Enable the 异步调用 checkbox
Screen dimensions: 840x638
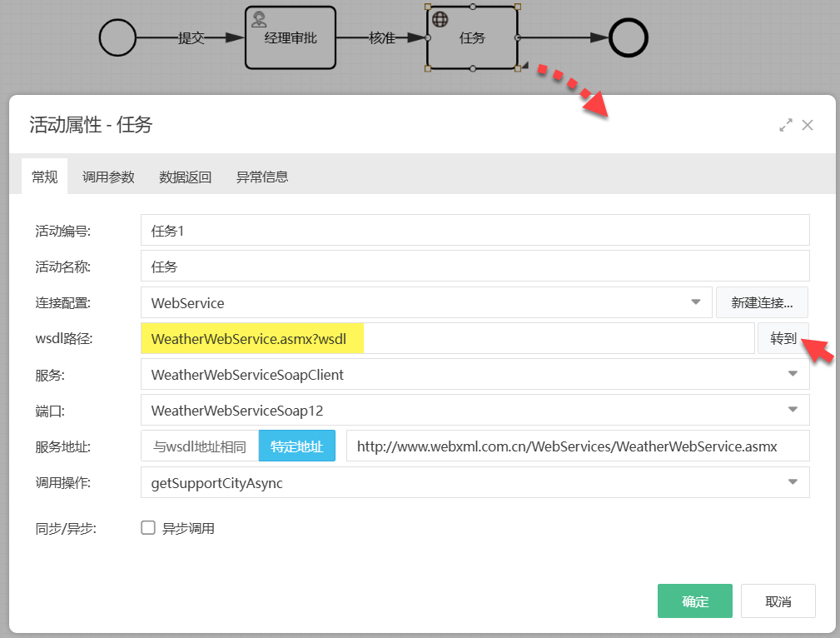point(148,527)
